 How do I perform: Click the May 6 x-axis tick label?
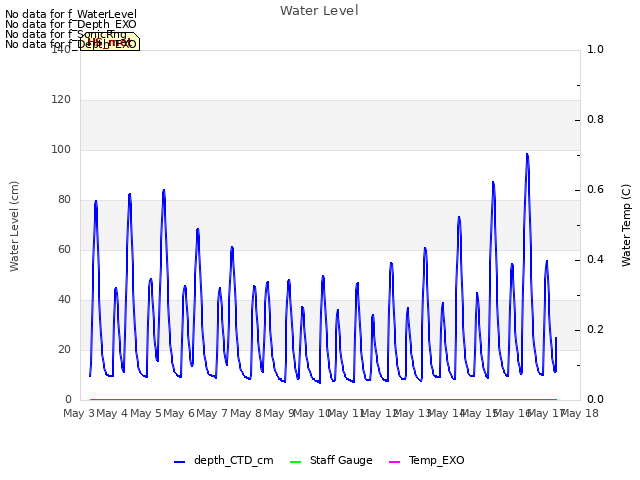point(179,413)
